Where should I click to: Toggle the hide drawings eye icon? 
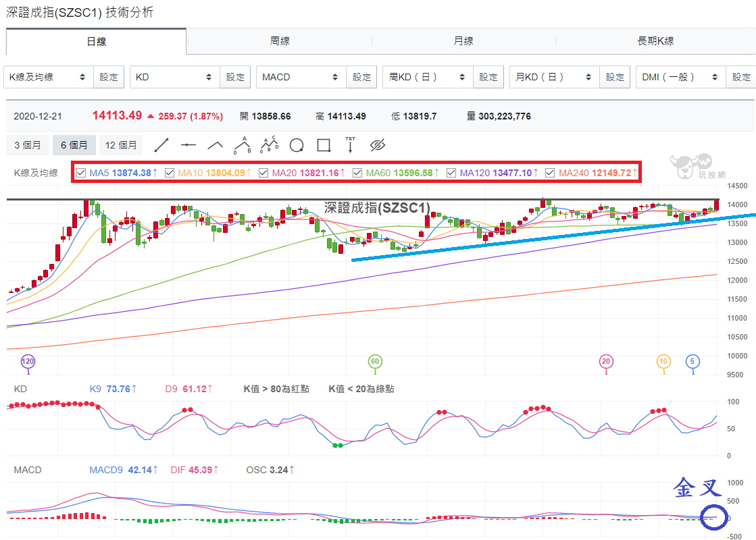378,145
